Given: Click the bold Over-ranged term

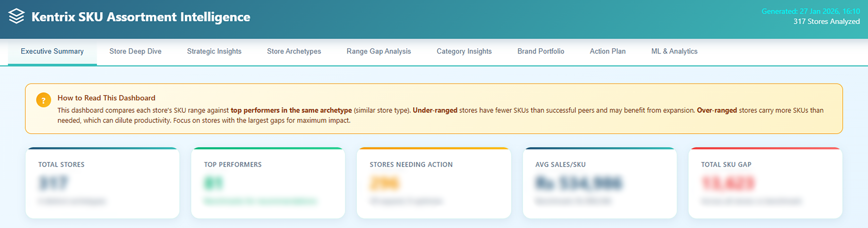Looking at the screenshot, I should [x=717, y=110].
